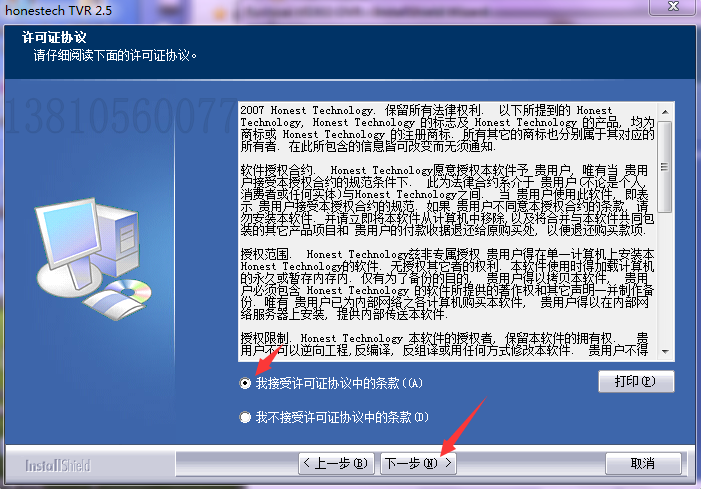
Task: Go back with the 上一步 (B) button
Action: click(x=335, y=464)
